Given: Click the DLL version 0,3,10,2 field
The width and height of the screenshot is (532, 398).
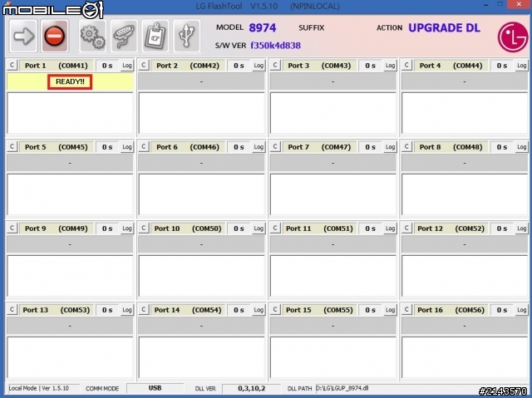Looking at the screenshot, I should pyautogui.click(x=251, y=388).
